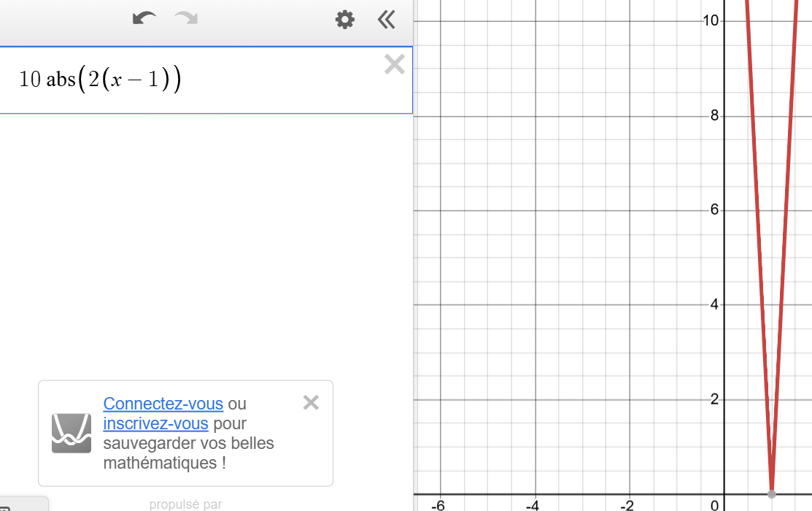
Task: Click the Desmos graph logo icon
Action: click(x=71, y=433)
